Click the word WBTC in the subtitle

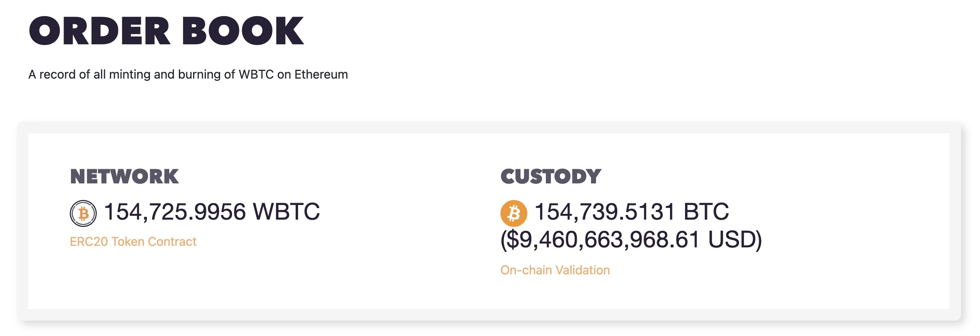256,74
